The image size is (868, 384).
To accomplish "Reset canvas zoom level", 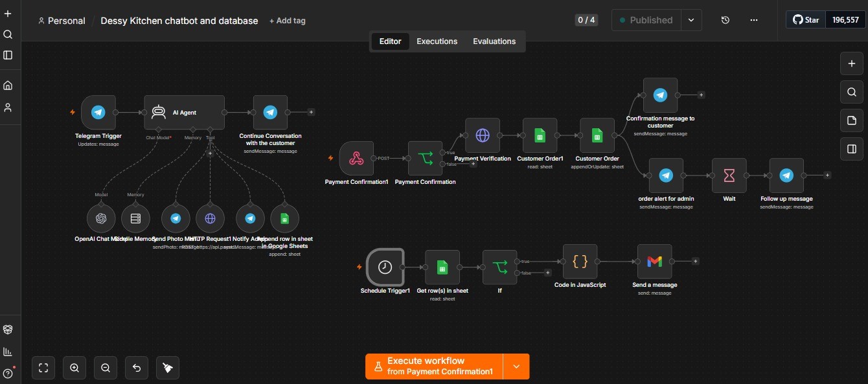I will (137, 368).
